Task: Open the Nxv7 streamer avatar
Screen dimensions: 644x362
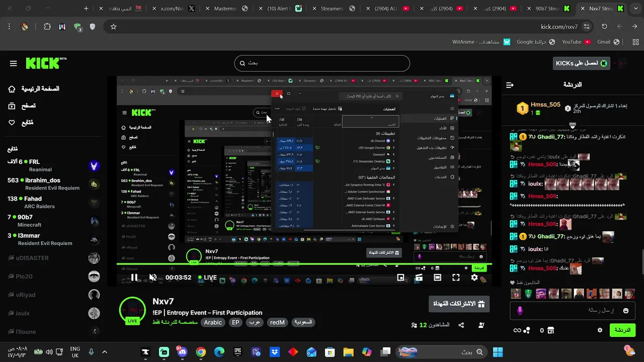Action: [132, 311]
